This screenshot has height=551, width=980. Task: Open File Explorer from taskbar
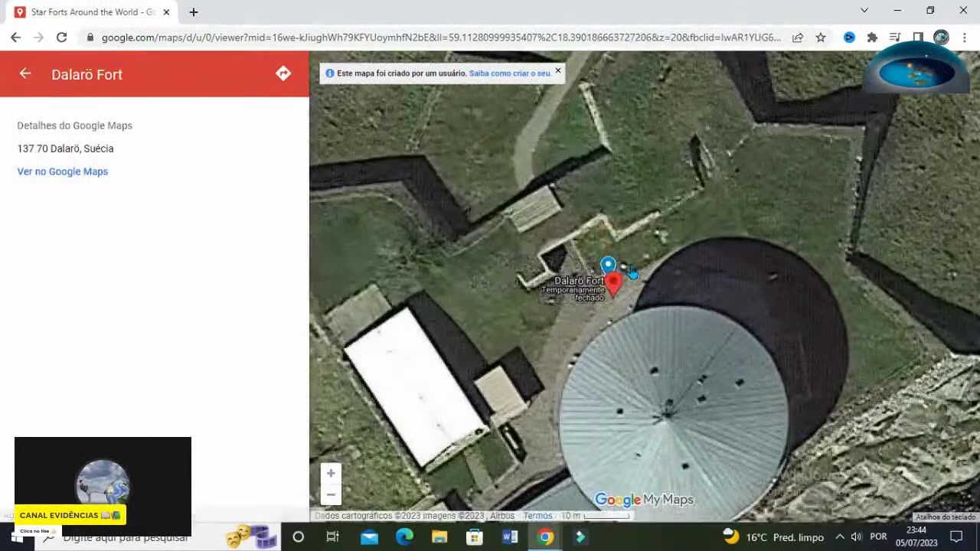tap(439, 537)
